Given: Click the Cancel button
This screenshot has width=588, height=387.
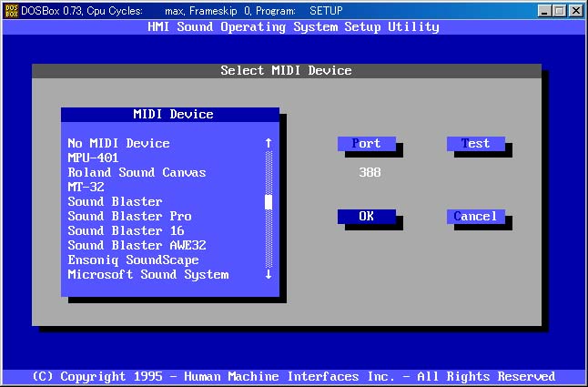Looking at the screenshot, I should pos(475,217).
